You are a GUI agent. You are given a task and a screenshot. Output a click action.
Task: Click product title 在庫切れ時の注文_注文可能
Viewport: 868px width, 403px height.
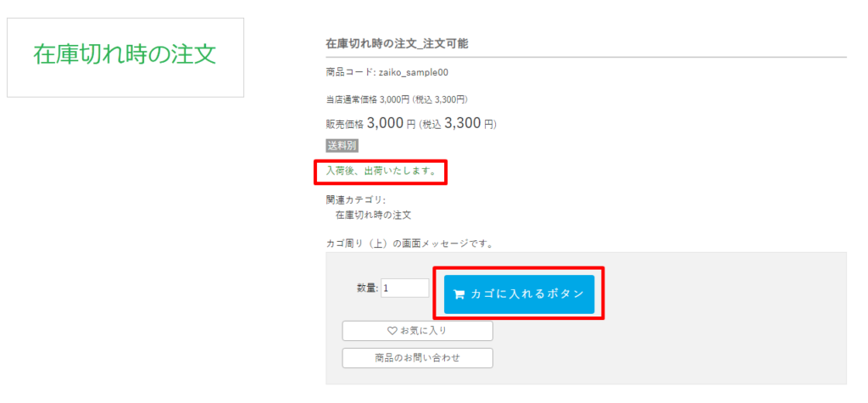[397, 43]
